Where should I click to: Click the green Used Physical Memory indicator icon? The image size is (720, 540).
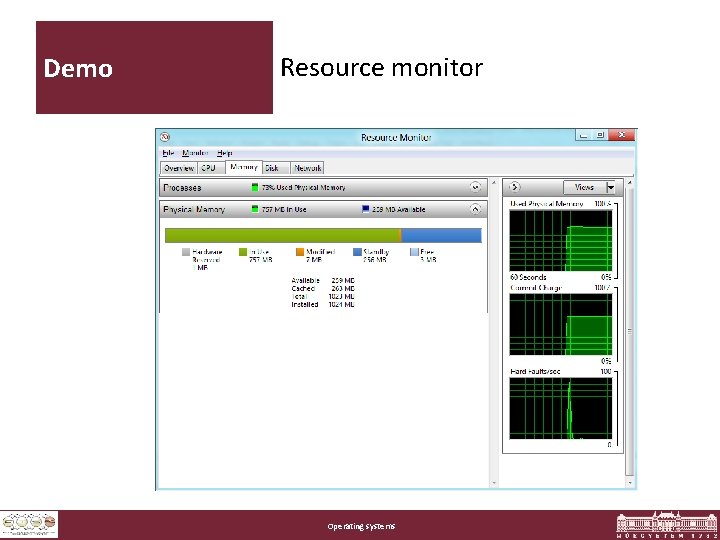pos(255,187)
